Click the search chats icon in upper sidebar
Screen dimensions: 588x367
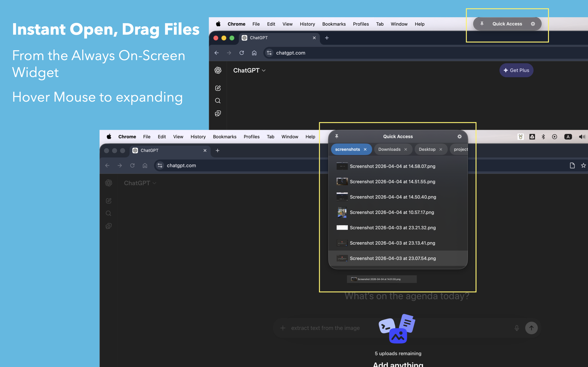(218, 101)
